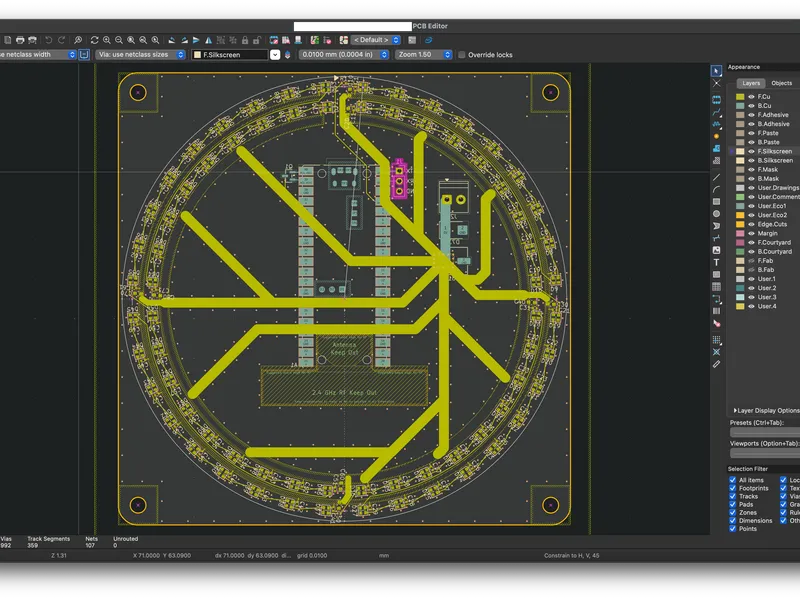The height and width of the screenshot is (600, 800).
Task: Select the Add Image tool
Action: coord(716,250)
